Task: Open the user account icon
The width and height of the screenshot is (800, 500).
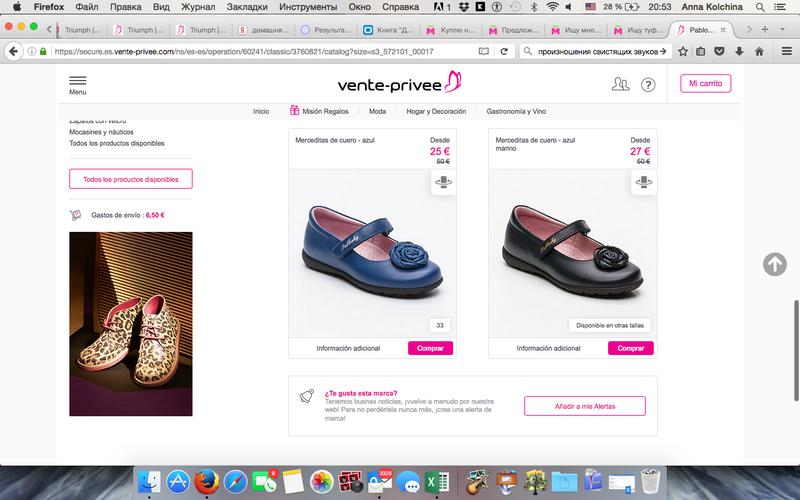Action: pos(620,85)
